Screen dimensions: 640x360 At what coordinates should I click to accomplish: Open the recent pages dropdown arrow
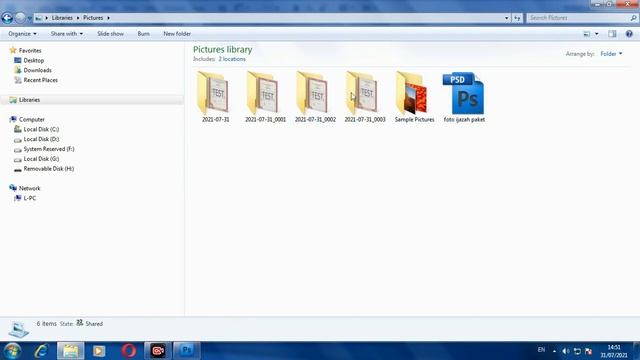point(29,18)
